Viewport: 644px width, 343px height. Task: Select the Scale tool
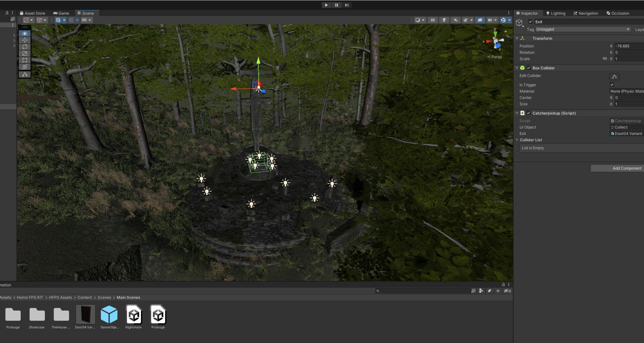pos(24,53)
